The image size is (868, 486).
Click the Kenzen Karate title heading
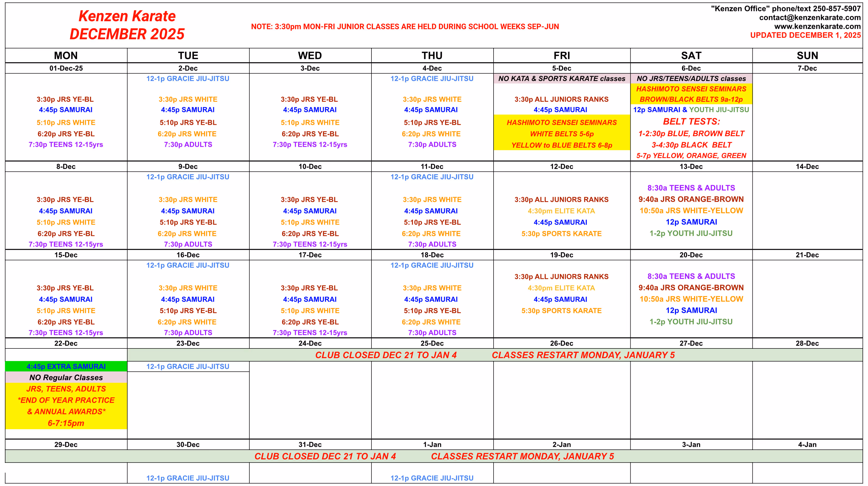pyautogui.click(x=127, y=16)
